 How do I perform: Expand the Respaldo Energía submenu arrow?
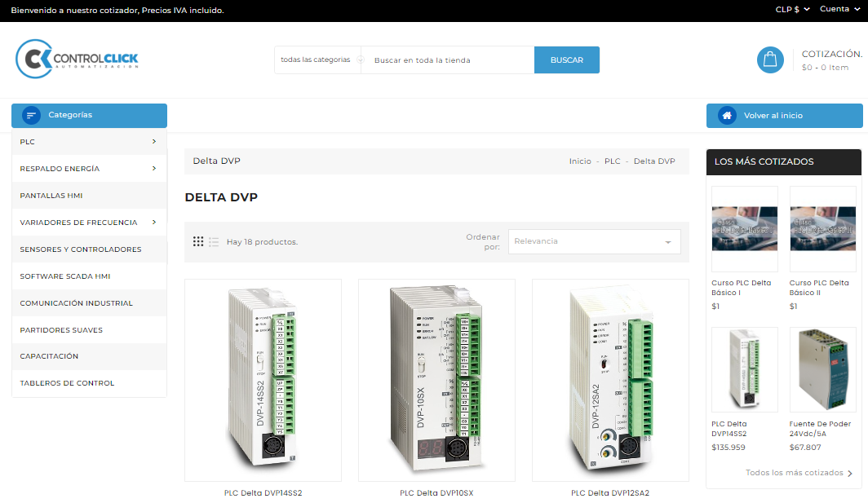[x=154, y=169]
